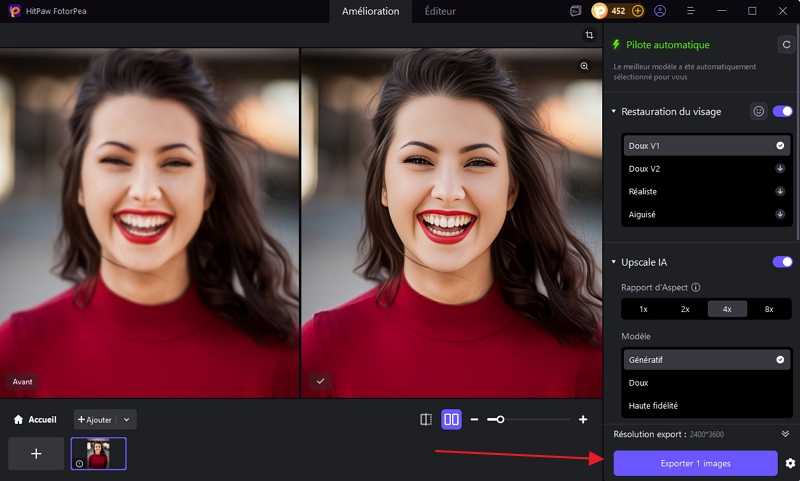Select the side-by-side compare view icon

pos(451,419)
